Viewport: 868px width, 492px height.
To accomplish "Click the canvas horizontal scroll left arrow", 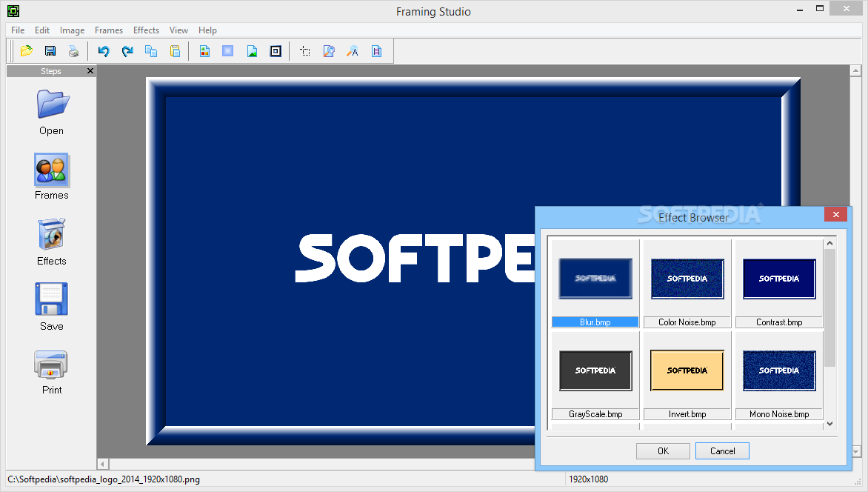I will click(x=103, y=464).
